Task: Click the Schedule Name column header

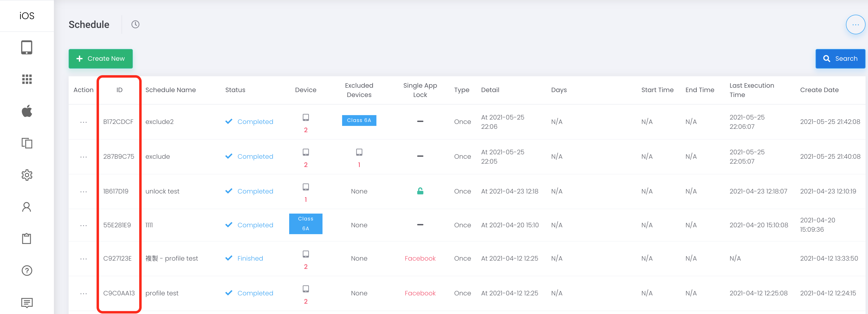Action: point(171,90)
